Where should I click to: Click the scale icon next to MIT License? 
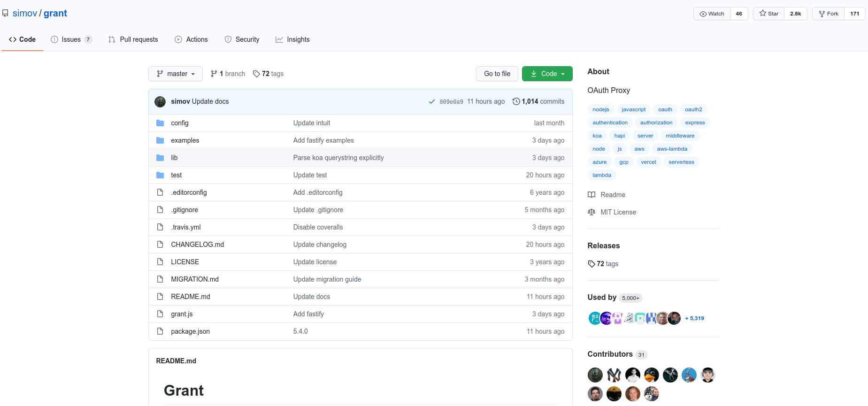(x=591, y=212)
